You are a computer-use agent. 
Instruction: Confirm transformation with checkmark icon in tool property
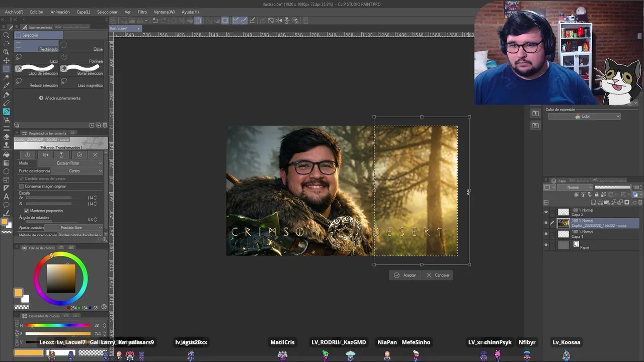point(79,155)
